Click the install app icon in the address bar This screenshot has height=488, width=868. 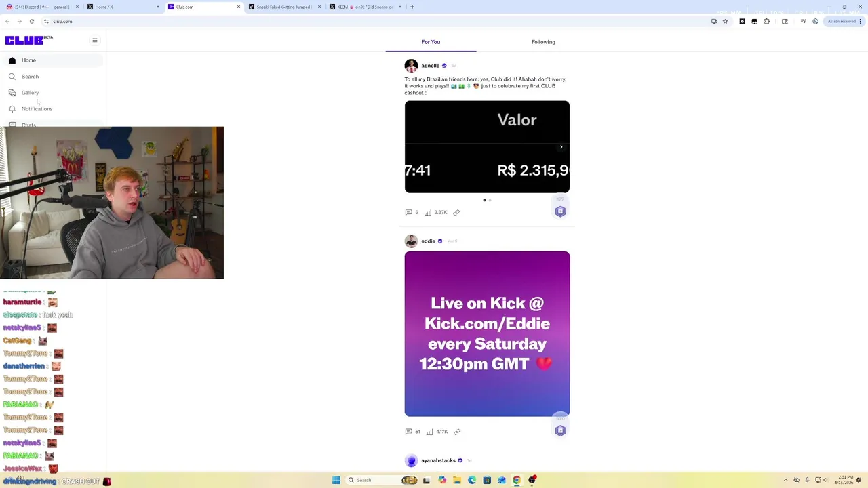click(x=714, y=22)
